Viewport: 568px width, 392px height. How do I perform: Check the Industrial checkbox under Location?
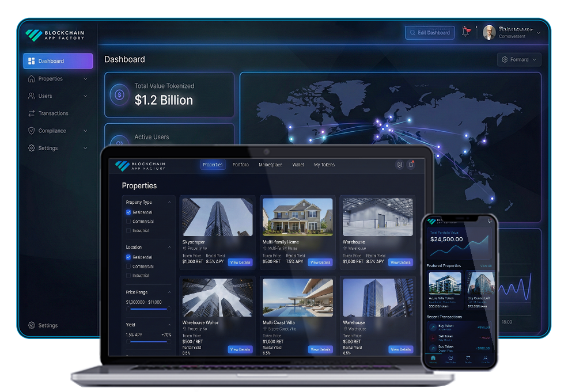pyautogui.click(x=128, y=275)
